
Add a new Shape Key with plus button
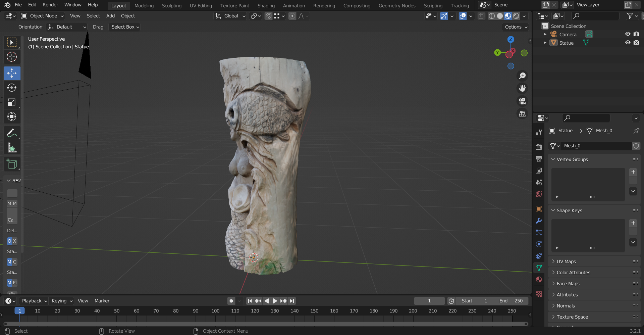(633, 223)
